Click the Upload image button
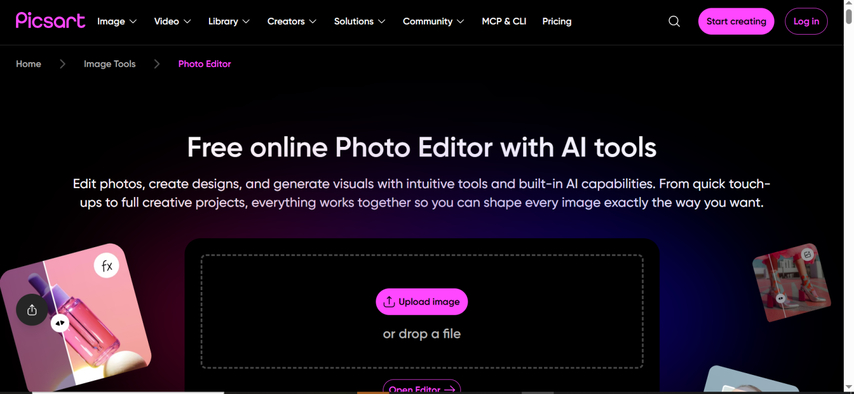The width and height of the screenshot is (854, 394). point(422,301)
